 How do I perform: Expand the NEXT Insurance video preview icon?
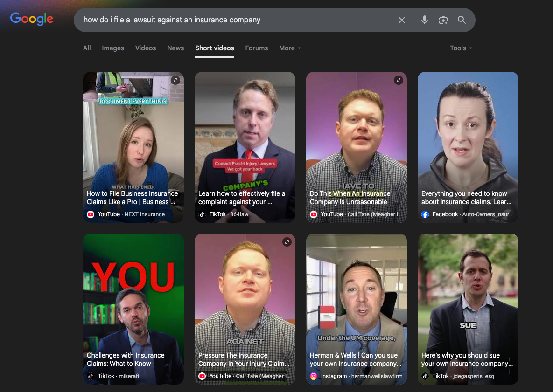[x=175, y=80]
